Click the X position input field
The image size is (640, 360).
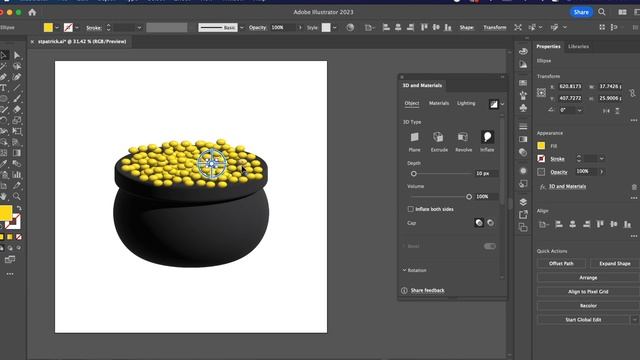pyautogui.click(x=571, y=87)
